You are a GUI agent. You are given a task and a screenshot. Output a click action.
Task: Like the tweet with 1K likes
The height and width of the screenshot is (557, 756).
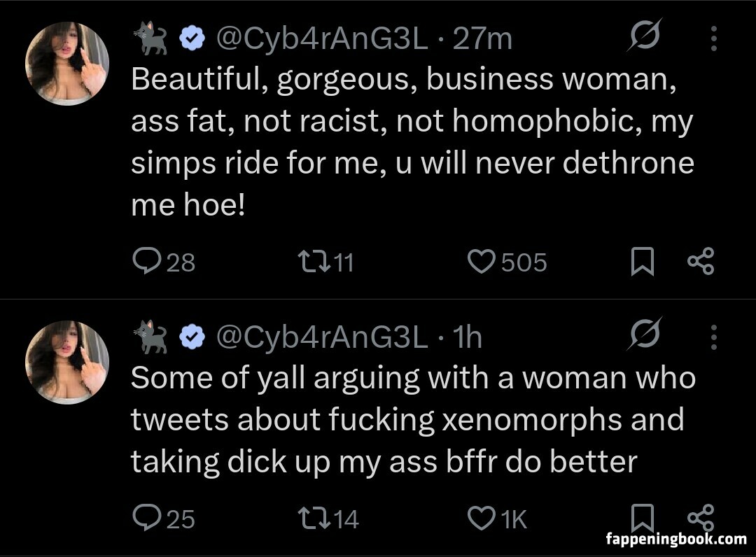(x=480, y=519)
